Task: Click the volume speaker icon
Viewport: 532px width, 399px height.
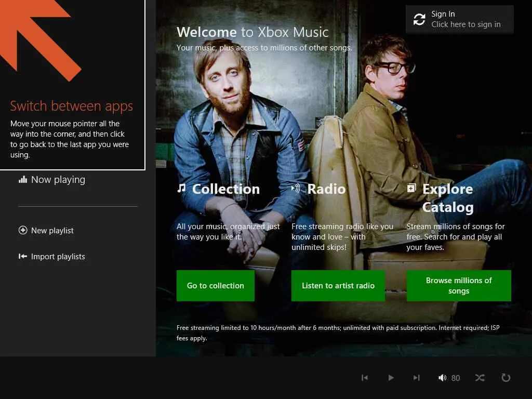Action: (x=443, y=378)
